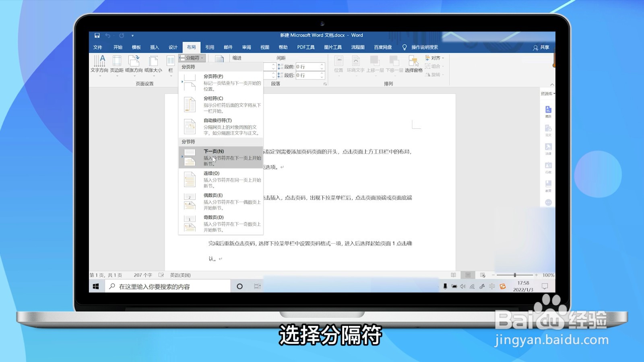Open the 设计 ribbon tab
The height and width of the screenshot is (362, 644).
click(173, 47)
